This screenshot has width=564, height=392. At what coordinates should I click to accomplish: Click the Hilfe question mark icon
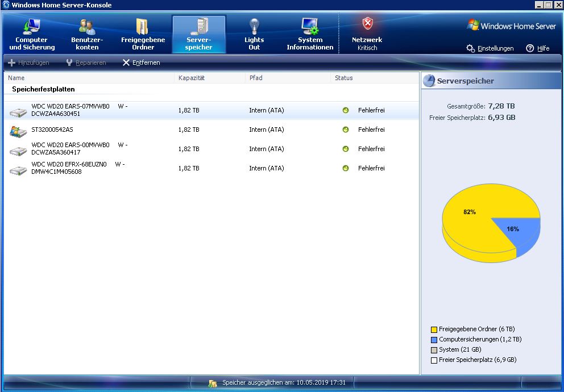[530, 48]
